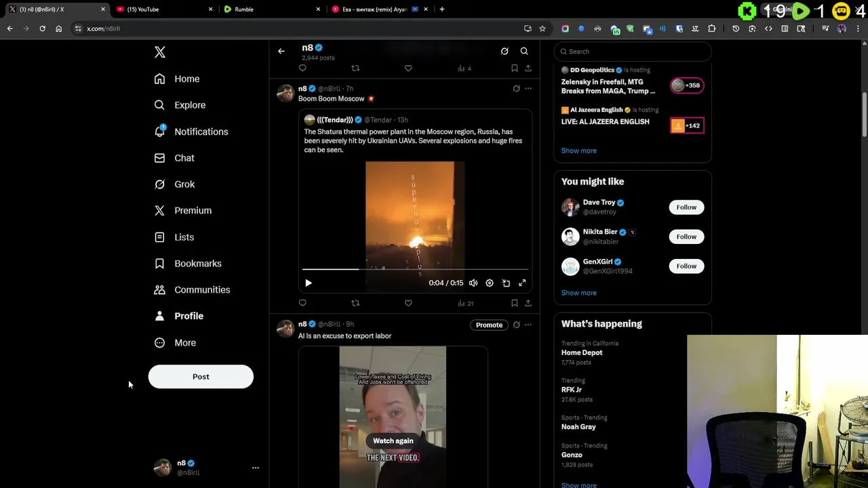Click the browser home button
The height and width of the screenshot is (488, 868).
tap(58, 28)
